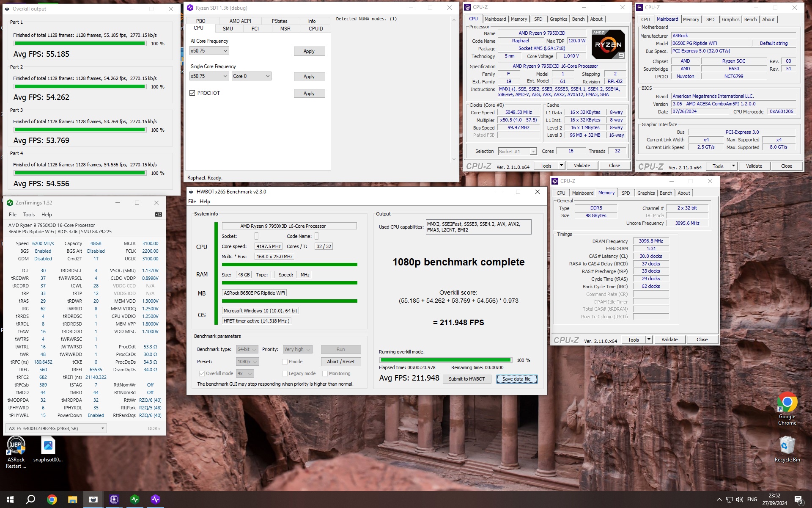Viewport: 812px width, 508px height.
Task: Open File Explorer from taskbar
Action: click(x=72, y=500)
